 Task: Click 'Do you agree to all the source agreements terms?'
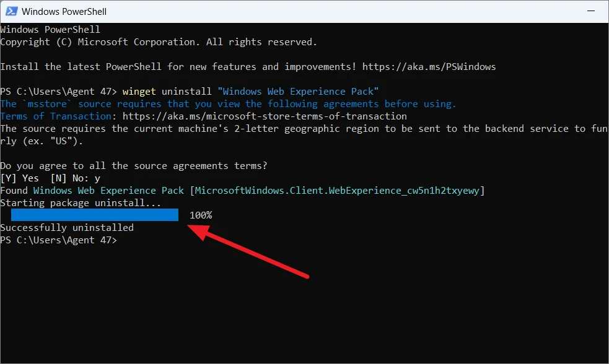[134, 166]
